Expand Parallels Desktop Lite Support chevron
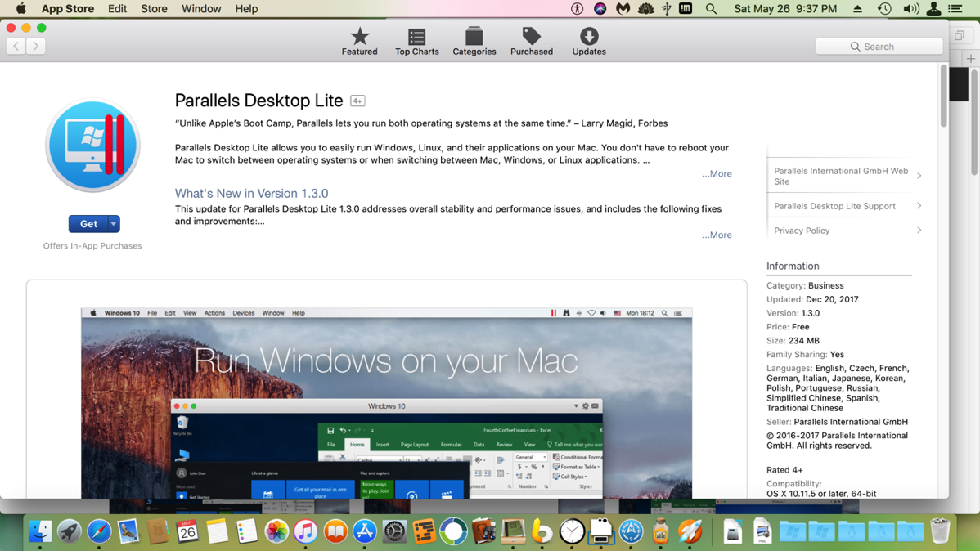The width and height of the screenshot is (980, 551). [x=919, y=205]
